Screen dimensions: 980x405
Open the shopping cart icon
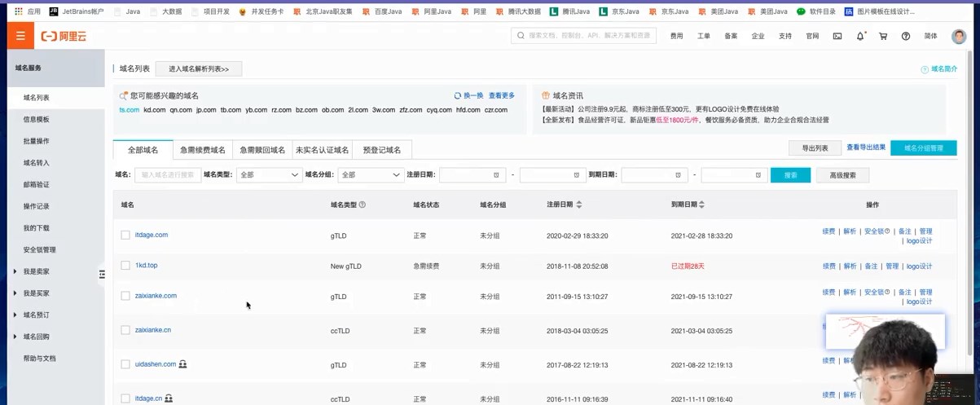coord(883,36)
